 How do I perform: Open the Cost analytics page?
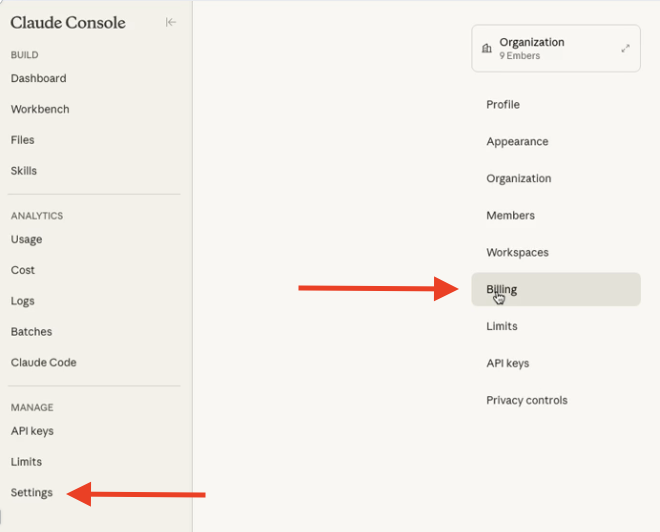pos(23,270)
